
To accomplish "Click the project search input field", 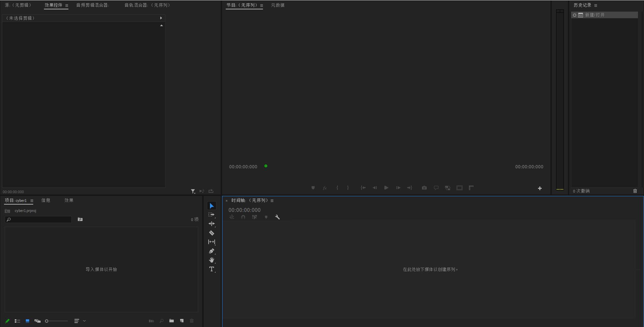I will click(38, 219).
